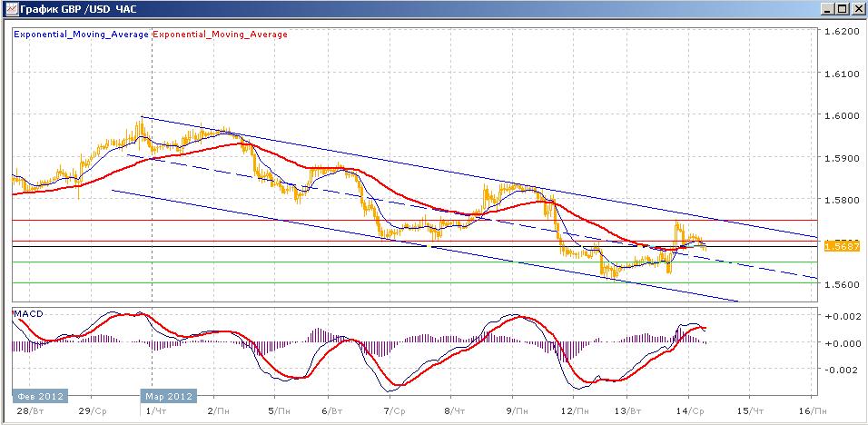
Task: Select the red Exponential_Moving_Average label
Action: click(x=220, y=35)
